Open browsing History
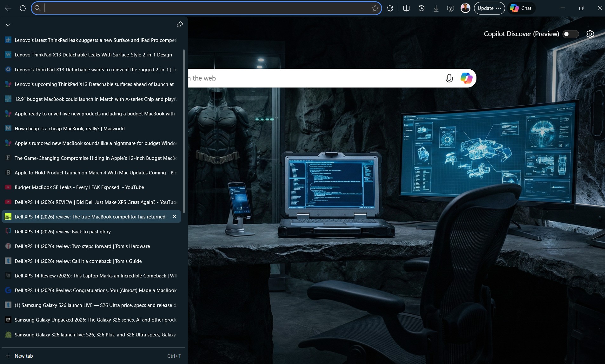Image resolution: width=605 pixels, height=364 pixels. click(x=422, y=8)
